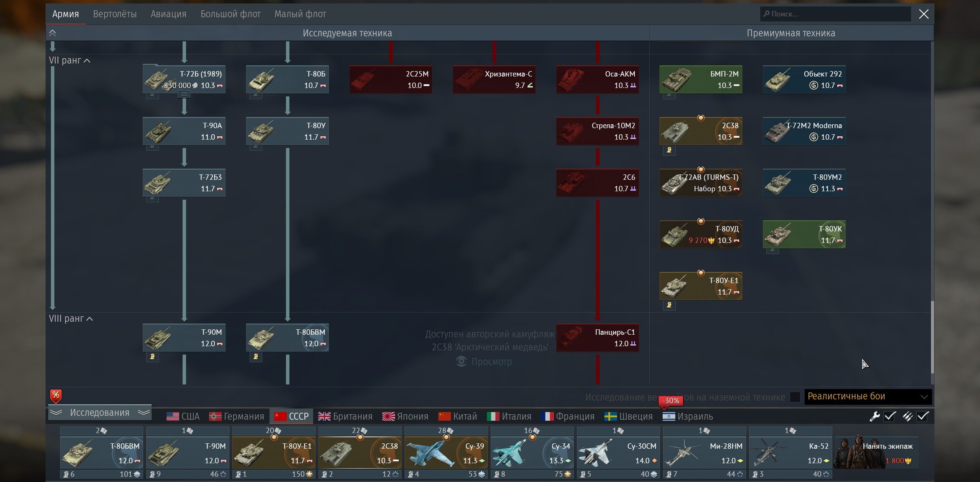Choose the Ка-52 helicopter crew slot
Screen dimensions: 980x482
tap(791, 453)
